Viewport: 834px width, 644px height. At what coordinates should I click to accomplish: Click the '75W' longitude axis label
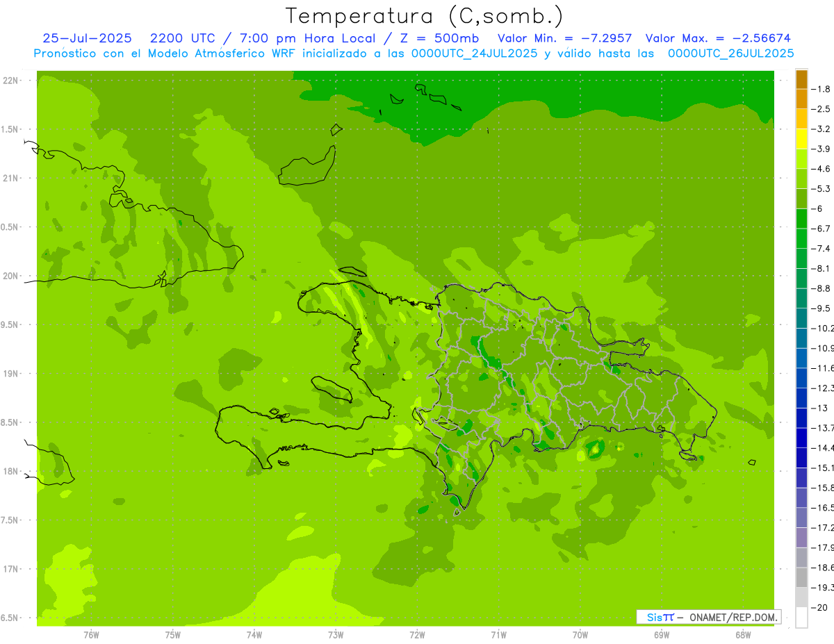[x=173, y=635]
